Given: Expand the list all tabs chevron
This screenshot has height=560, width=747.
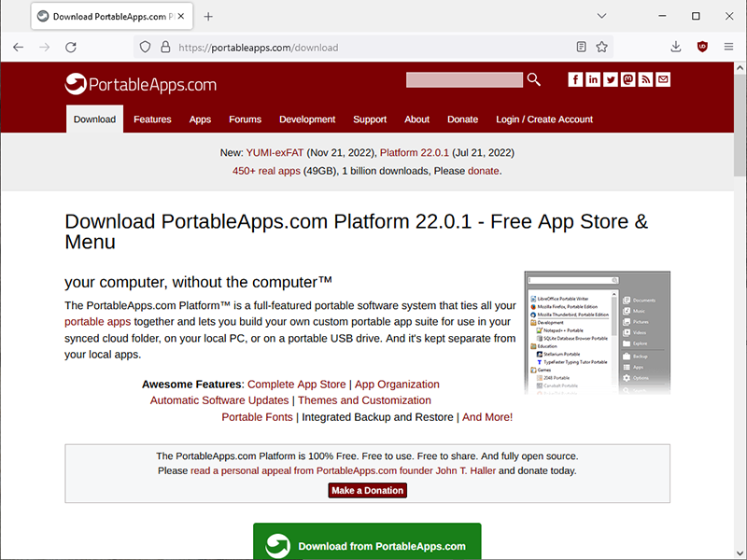Looking at the screenshot, I should [602, 16].
